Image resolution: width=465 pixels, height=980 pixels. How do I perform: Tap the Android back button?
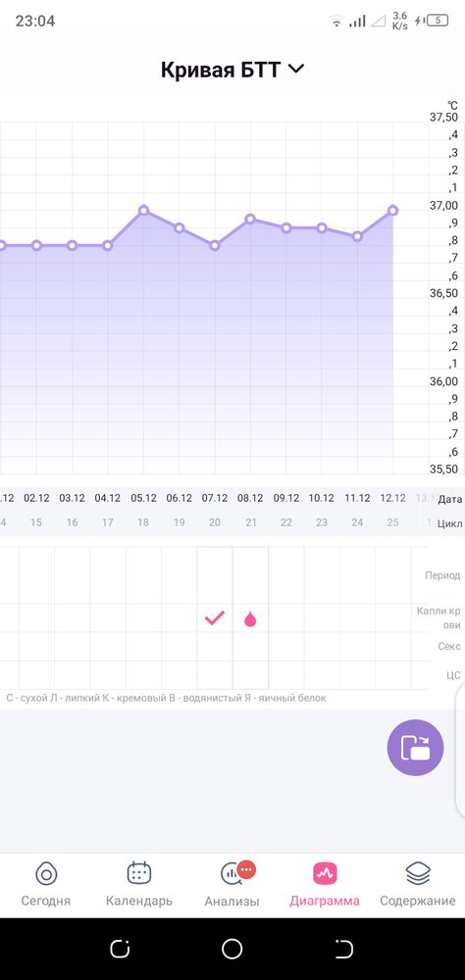[344, 949]
